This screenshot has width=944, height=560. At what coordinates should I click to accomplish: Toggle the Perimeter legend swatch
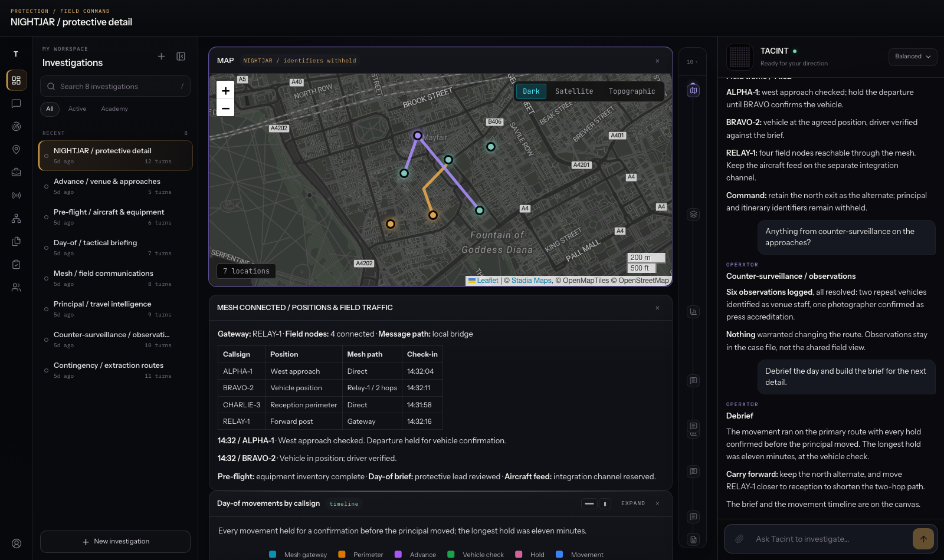point(342,555)
